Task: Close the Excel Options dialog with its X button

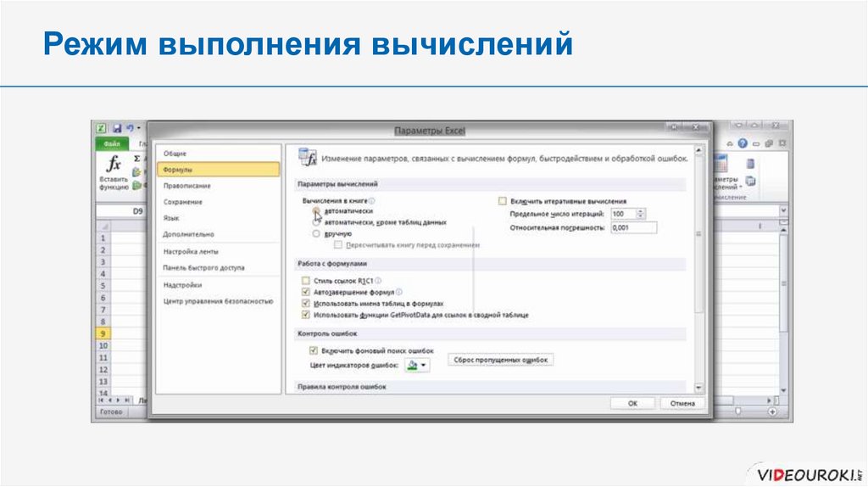Action: [x=697, y=128]
